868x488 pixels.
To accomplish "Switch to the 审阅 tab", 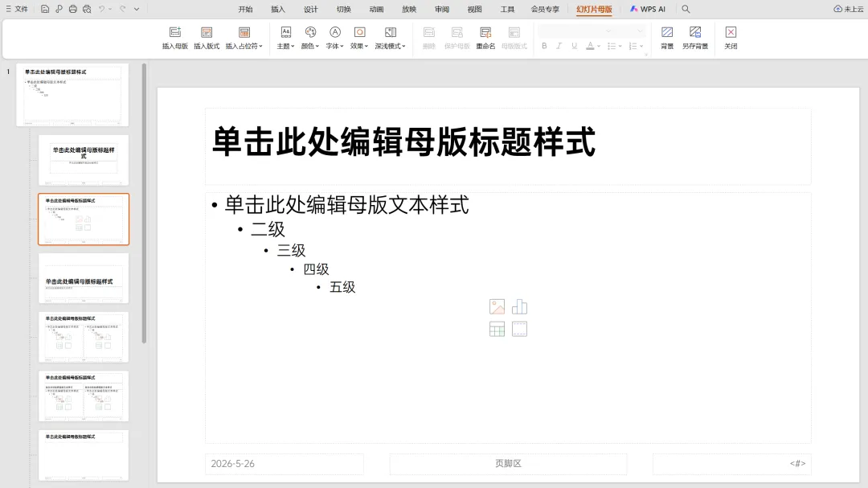I will click(x=442, y=10).
